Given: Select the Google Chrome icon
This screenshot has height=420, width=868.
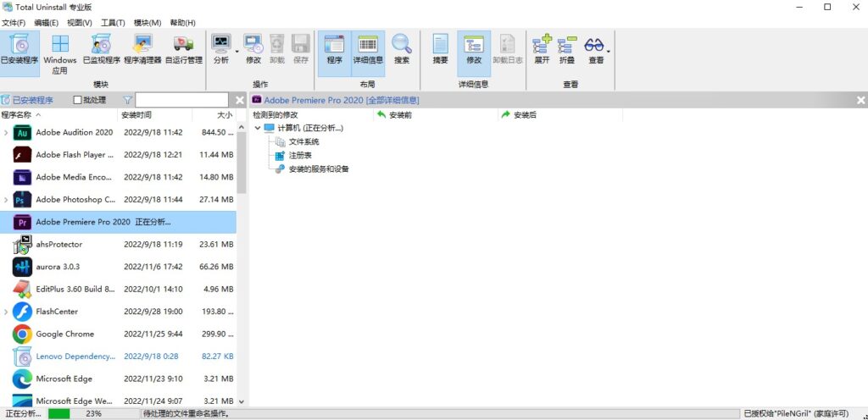Looking at the screenshot, I should (x=22, y=334).
